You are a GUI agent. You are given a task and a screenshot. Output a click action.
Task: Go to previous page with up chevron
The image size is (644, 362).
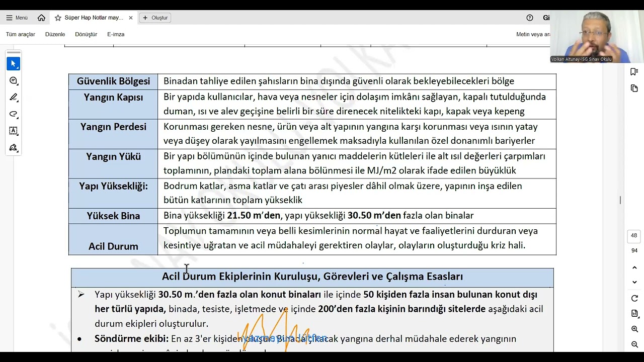(634, 267)
